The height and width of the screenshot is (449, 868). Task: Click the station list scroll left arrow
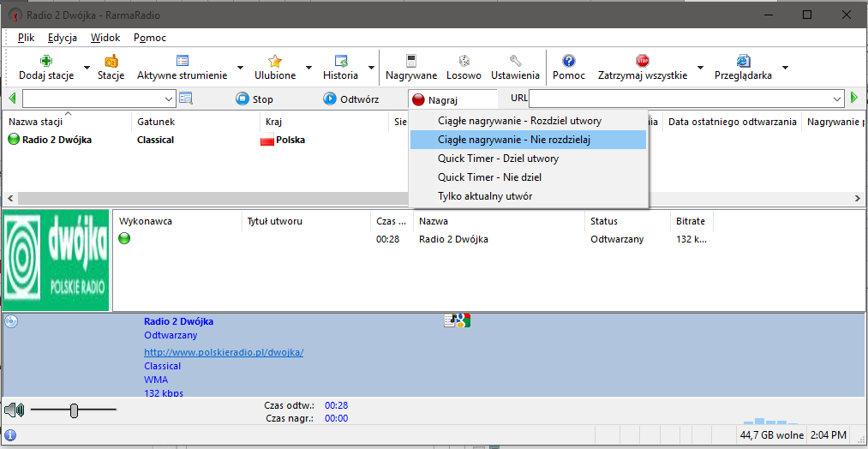(x=9, y=198)
